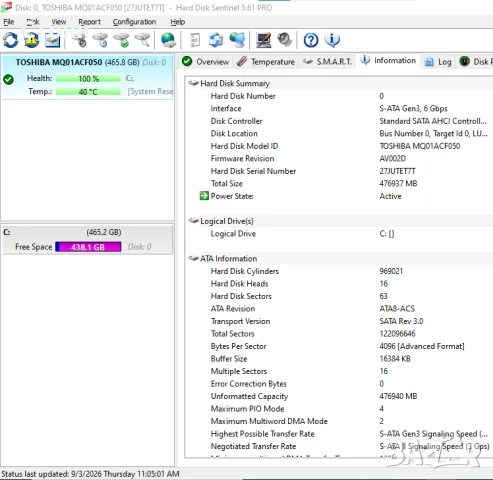493x480 pixels.
Task: Click the Power State green arrow icon
Action: (x=204, y=196)
